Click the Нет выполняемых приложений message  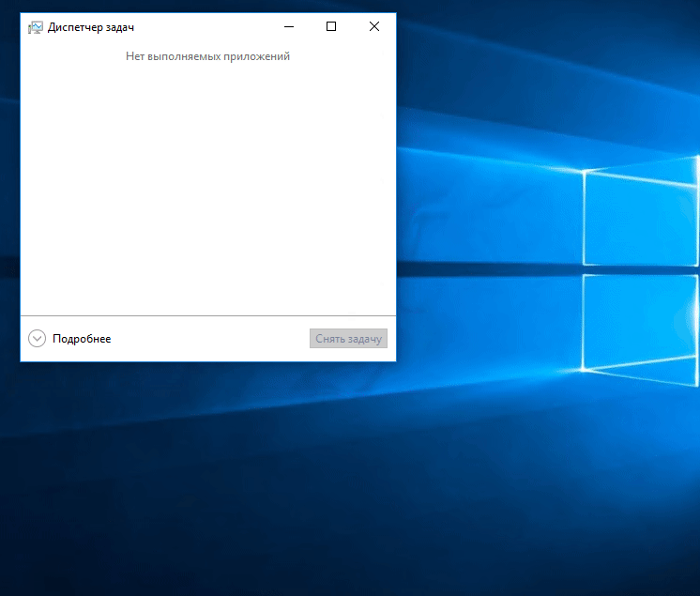(207, 56)
